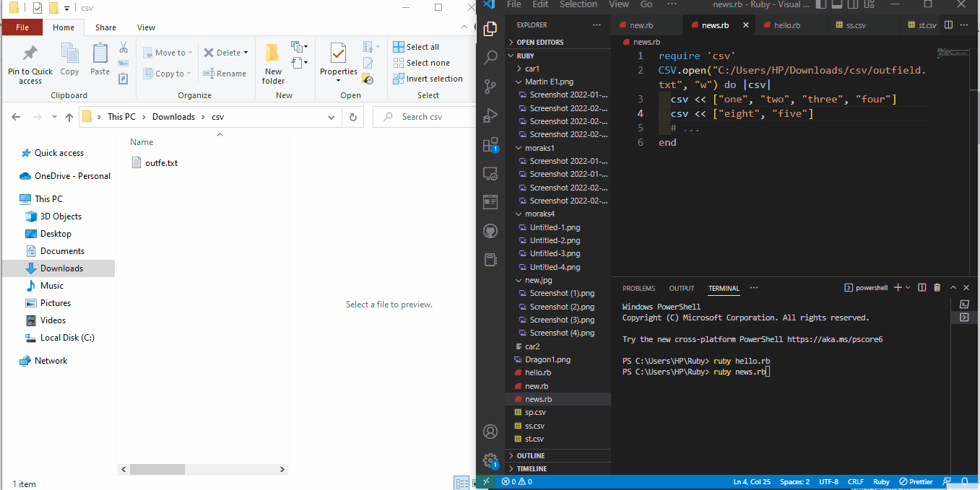The image size is (980, 490).
Task: Open news.rb in the VS Code explorer tree
Action: pos(558,399)
